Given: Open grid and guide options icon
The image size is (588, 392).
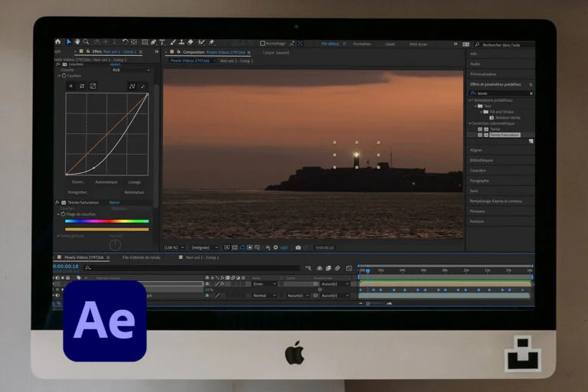Looking at the screenshot, I should [257, 247].
